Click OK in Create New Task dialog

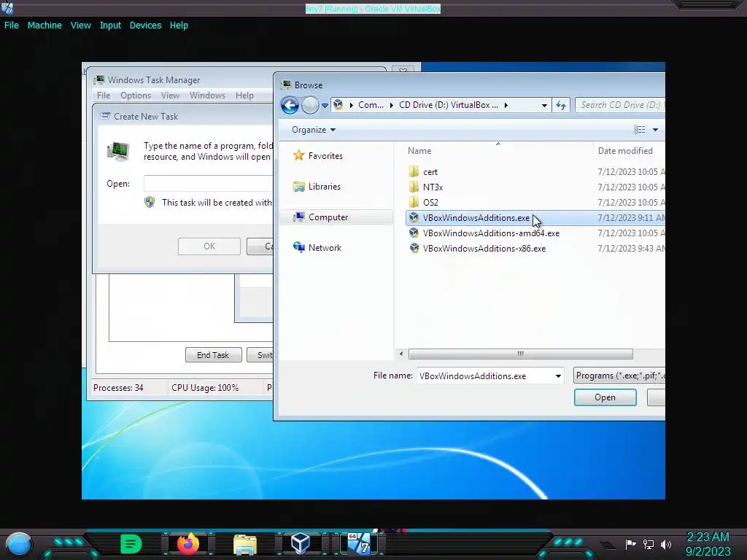click(x=209, y=246)
